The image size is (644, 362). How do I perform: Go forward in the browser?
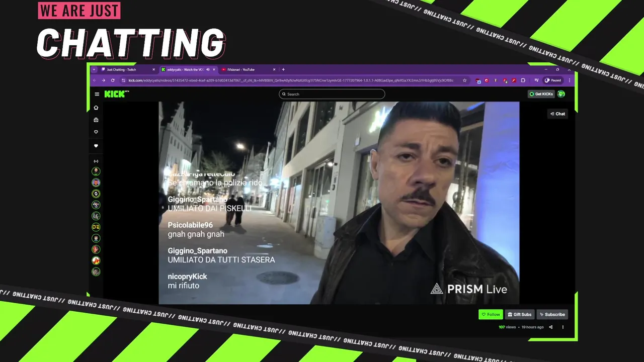(x=104, y=80)
